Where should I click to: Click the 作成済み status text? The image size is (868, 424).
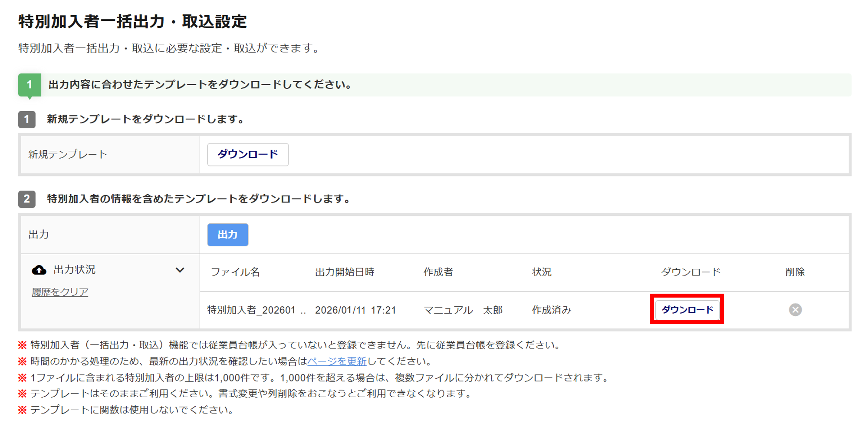pos(552,310)
